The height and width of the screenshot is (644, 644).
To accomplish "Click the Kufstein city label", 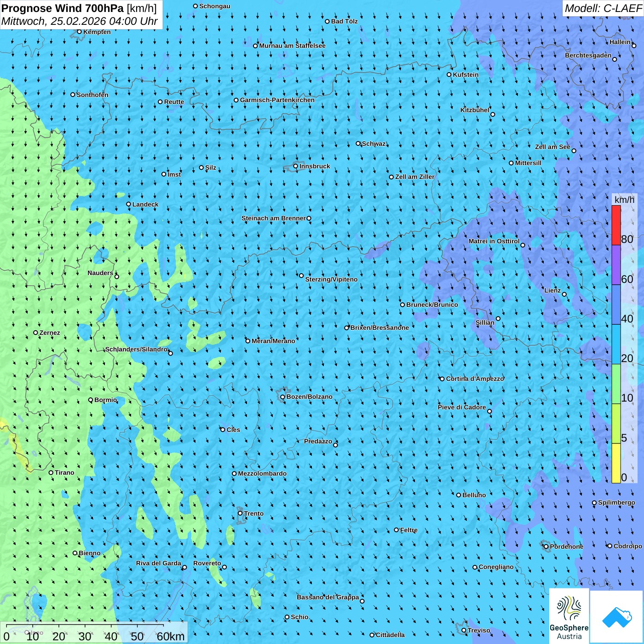I will [x=466, y=75].
